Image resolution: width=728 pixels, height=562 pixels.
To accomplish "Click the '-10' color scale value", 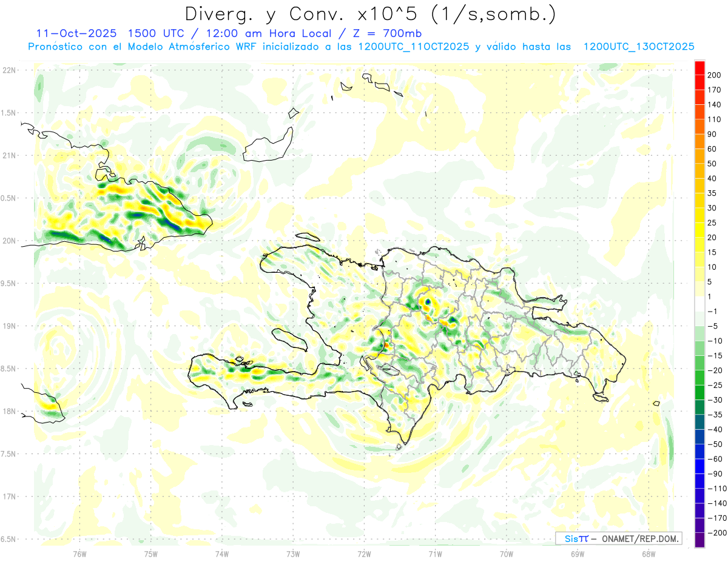I will click(716, 341).
